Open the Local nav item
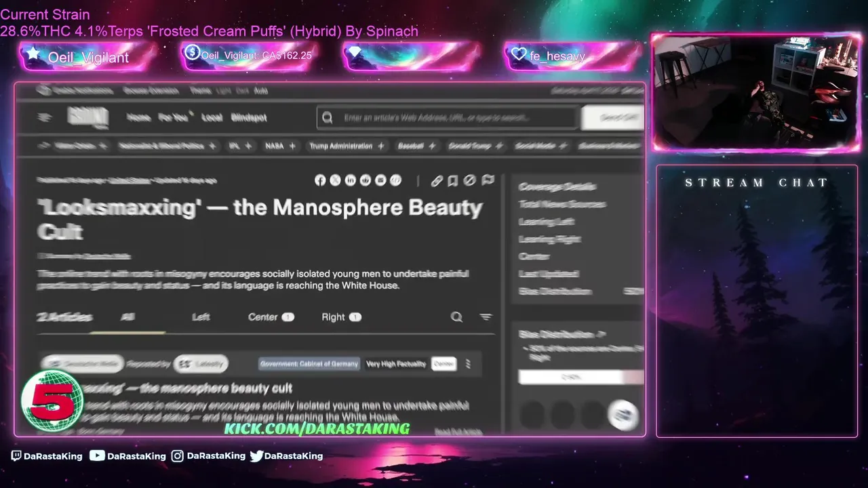Image resolution: width=868 pixels, height=488 pixels. coord(212,117)
